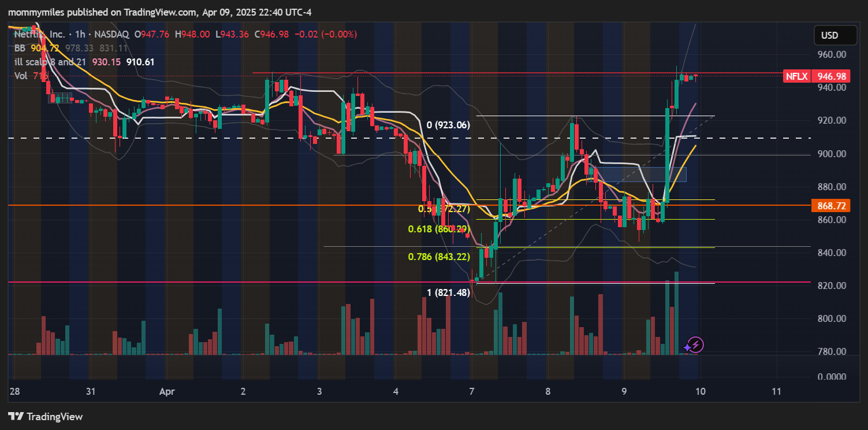The height and width of the screenshot is (430, 868).
Task: Click the Fibonacci label 0.786 (843.22)
Action: [439, 257]
